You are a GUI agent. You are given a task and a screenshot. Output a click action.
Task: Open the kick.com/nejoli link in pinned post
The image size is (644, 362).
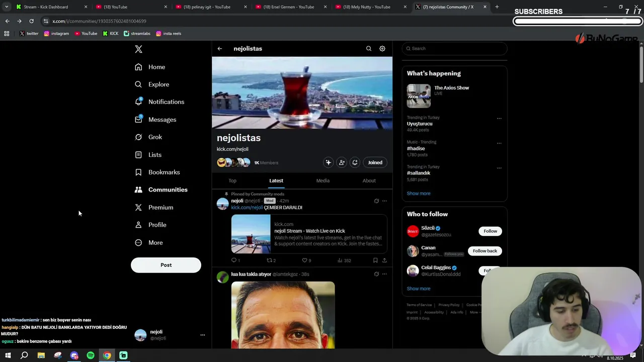click(x=247, y=208)
